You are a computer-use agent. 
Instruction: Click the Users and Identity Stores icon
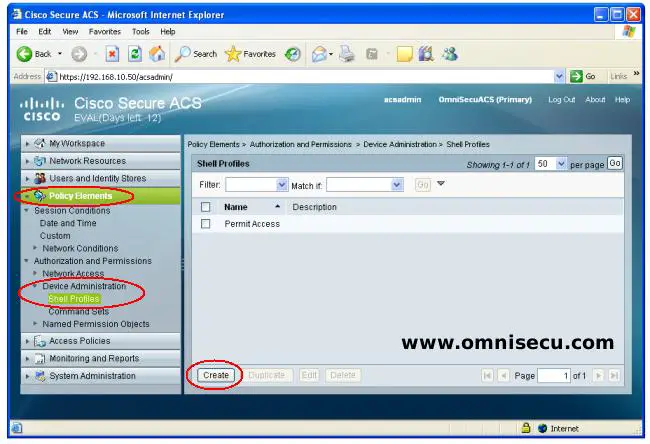click(x=40, y=178)
